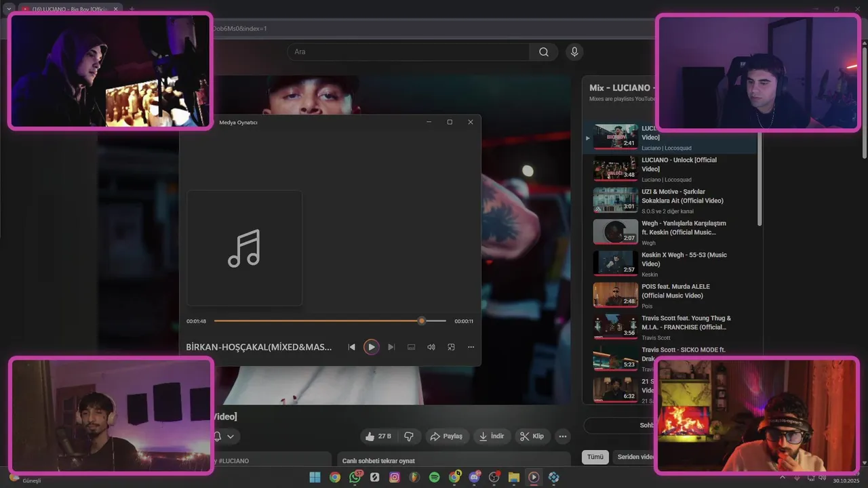Open FL Studio from taskbar
Viewport: 868px width, 488px height.
(x=414, y=477)
